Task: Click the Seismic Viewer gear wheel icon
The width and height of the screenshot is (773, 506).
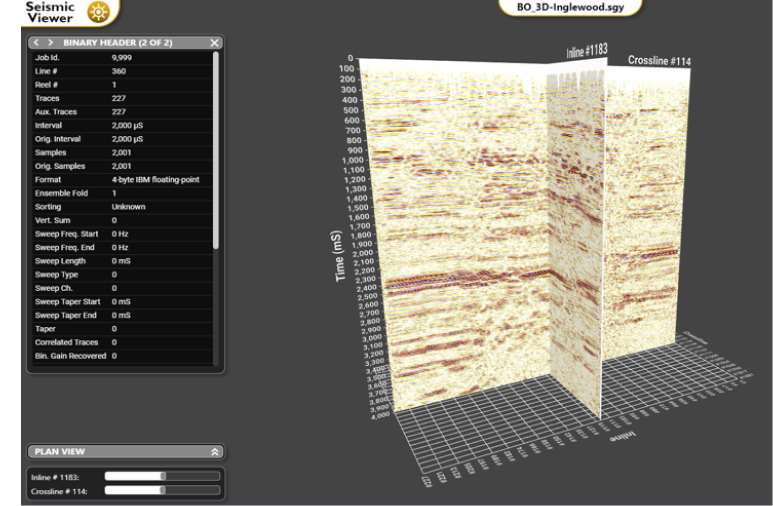Action: 98,12
